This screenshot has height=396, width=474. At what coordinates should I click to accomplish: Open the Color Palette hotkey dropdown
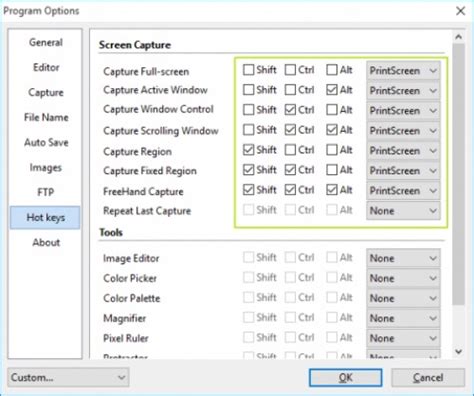coord(403,298)
